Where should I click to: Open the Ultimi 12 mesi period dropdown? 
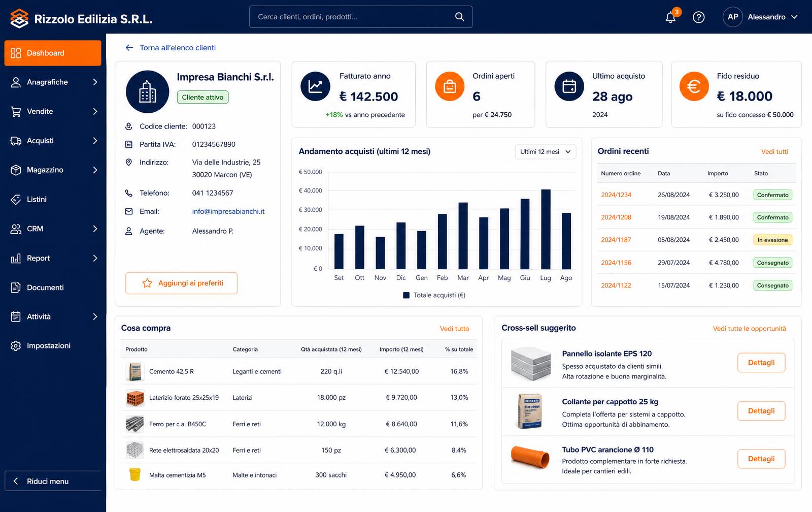tap(546, 152)
